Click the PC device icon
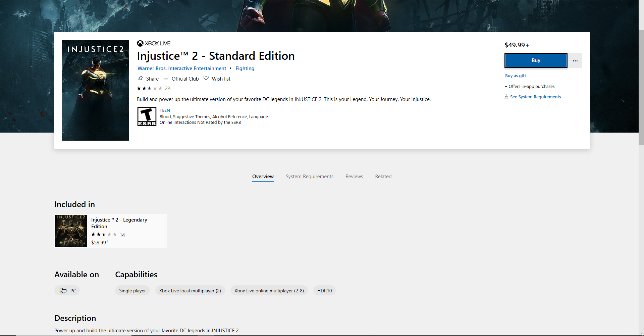The height and width of the screenshot is (336, 644). click(63, 291)
